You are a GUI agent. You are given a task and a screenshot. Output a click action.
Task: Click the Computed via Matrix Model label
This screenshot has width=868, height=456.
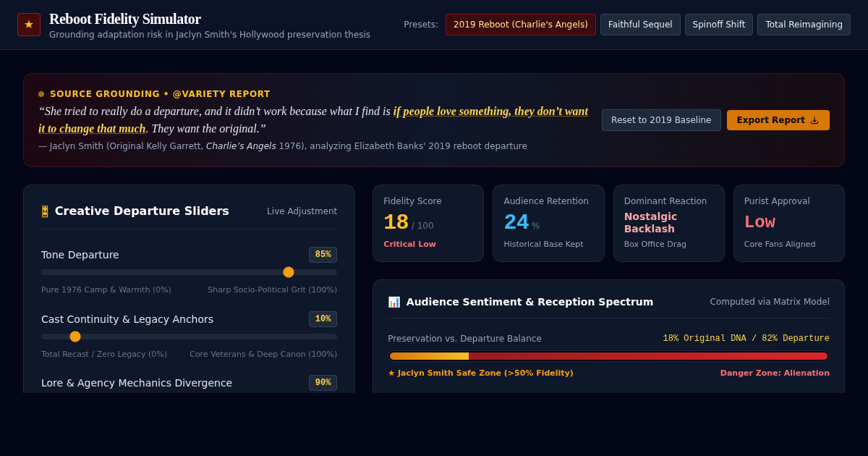[x=770, y=302]
